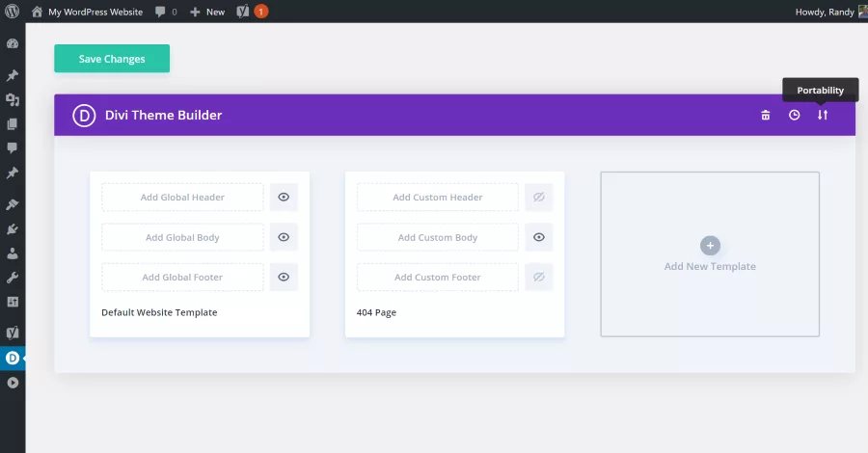Click the Divi D logo in purple header
This screenshot has width=868, height=453.
84,115
